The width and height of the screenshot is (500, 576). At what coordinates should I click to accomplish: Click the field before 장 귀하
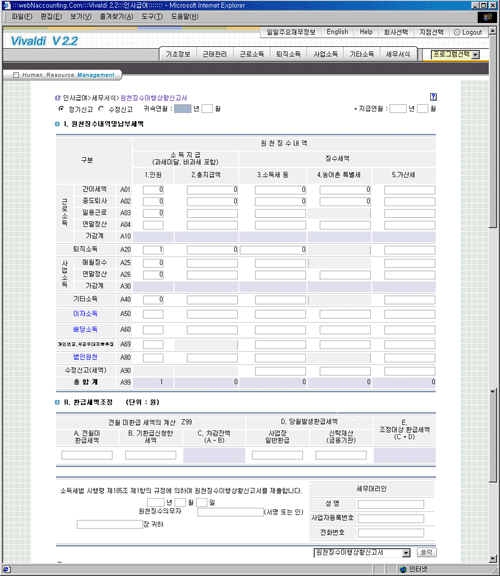[x=109, y=525]
